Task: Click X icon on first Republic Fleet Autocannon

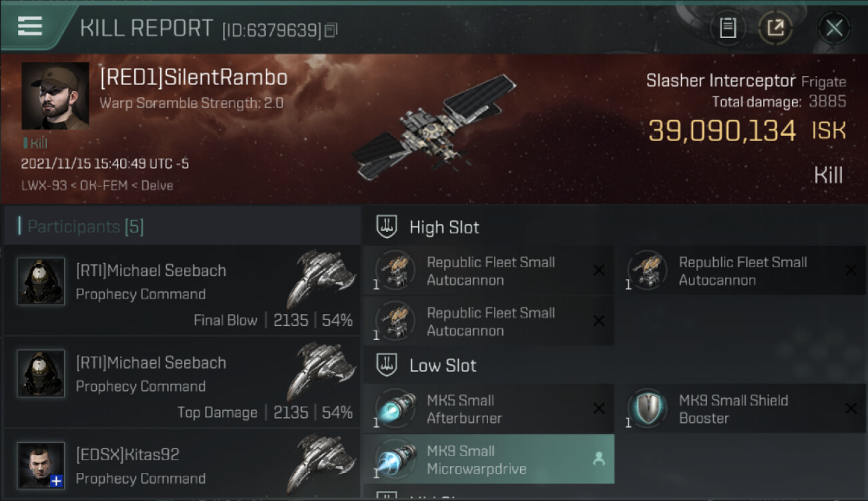Action: pos(599,270)
